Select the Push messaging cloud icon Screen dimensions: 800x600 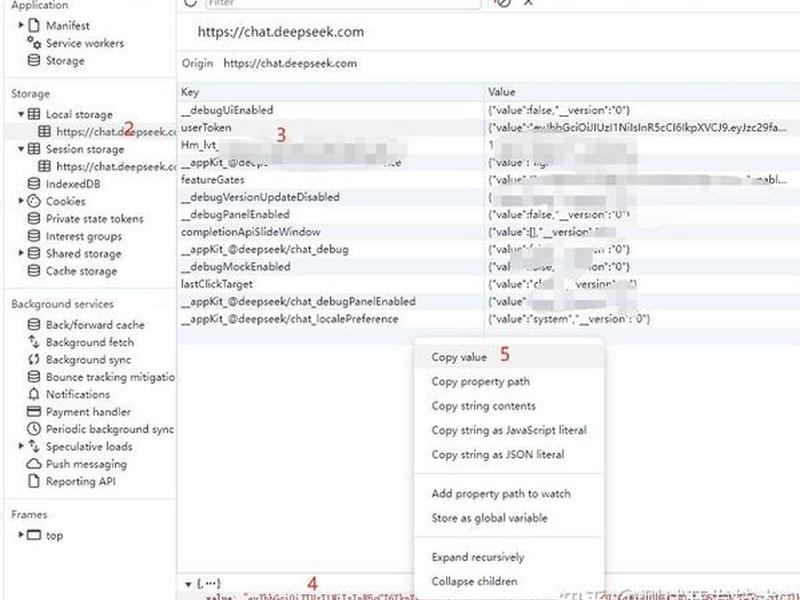pyautogui.click(x=34, y=463)
